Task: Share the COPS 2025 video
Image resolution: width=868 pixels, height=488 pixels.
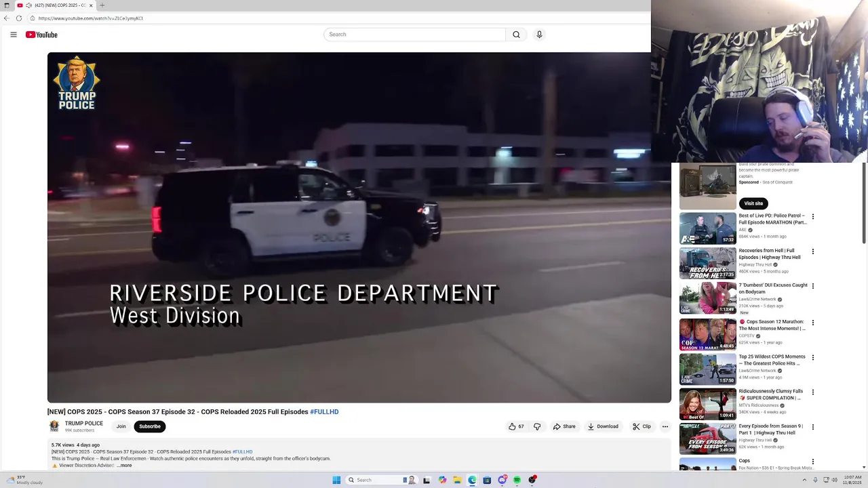Action: pos(564,426)
